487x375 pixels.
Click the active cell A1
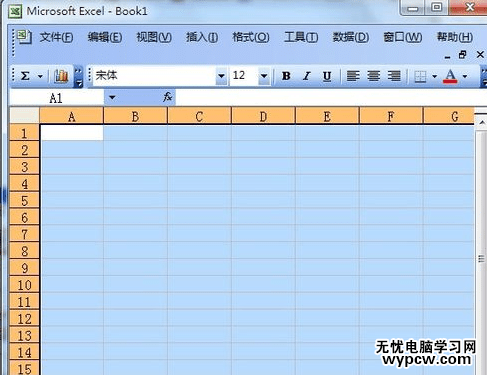72,133
